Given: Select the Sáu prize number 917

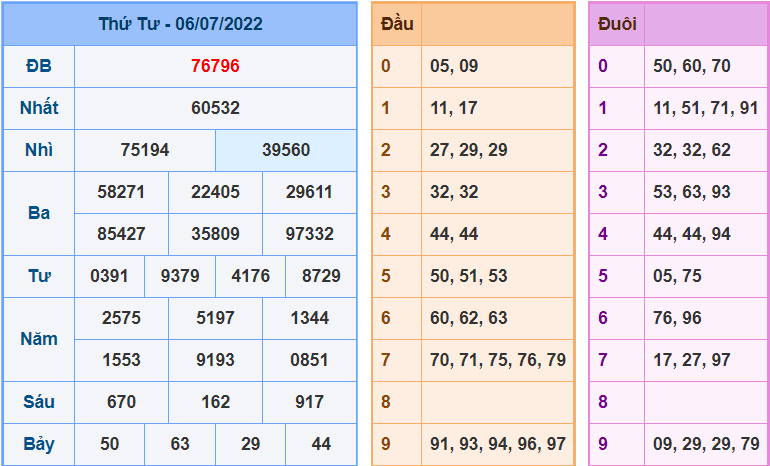Looking at the screenshot, I should [x=309, y=402].
